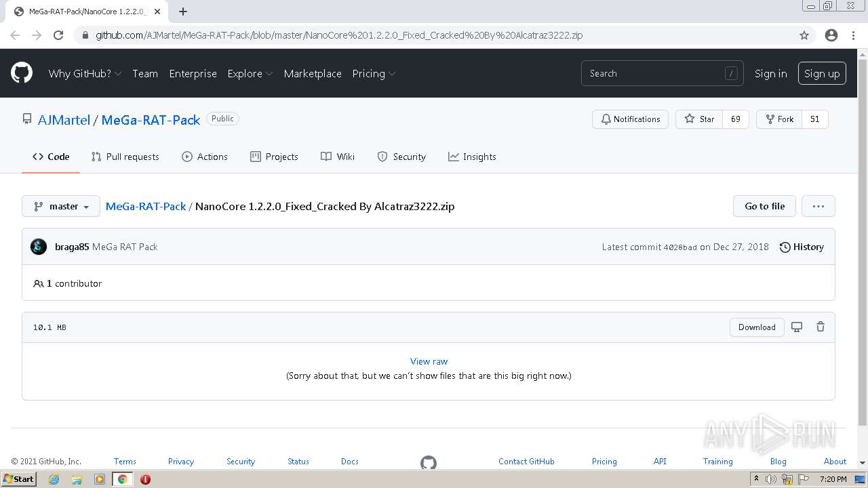Click the star count 69

[x=736, y=119]
